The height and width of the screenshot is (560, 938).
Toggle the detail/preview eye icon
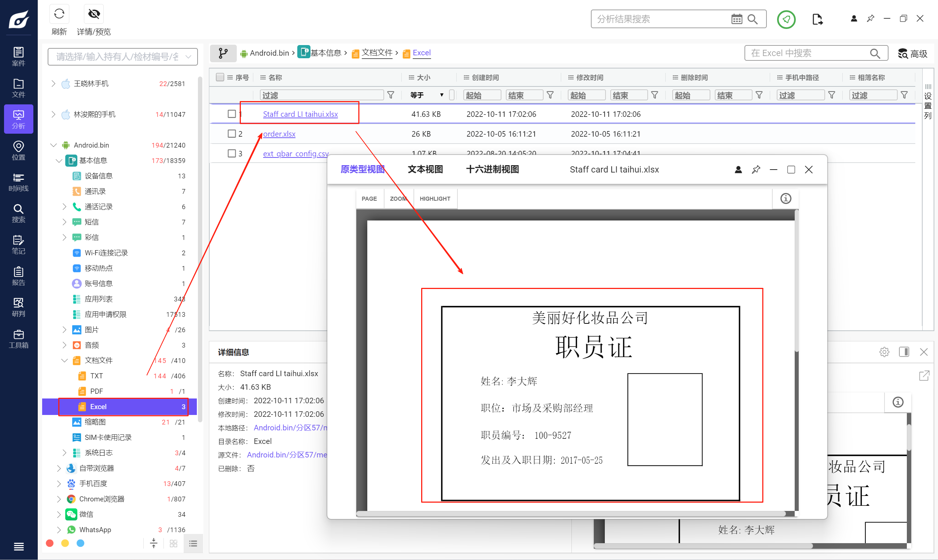tap(93, 14)
